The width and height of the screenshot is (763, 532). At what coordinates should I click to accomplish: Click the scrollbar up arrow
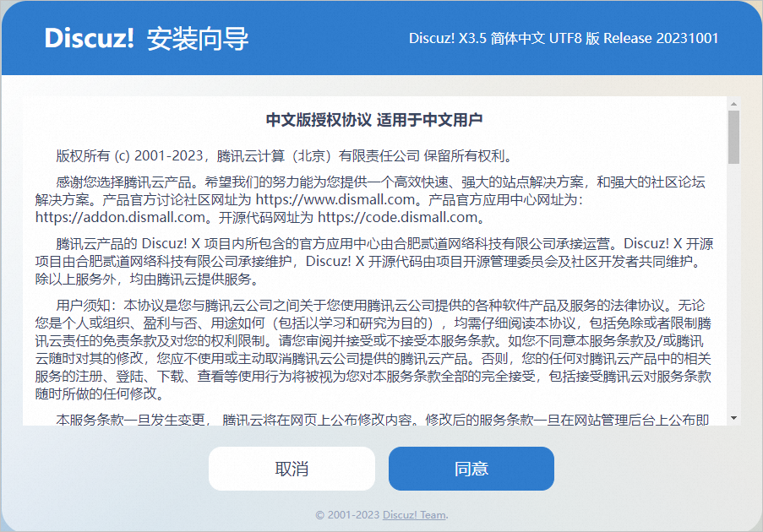[x=733, y=103]
